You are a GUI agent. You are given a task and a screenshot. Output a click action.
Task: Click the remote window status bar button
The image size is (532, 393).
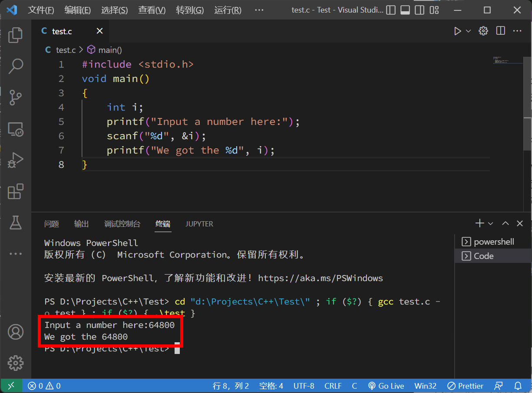[11, 386]
